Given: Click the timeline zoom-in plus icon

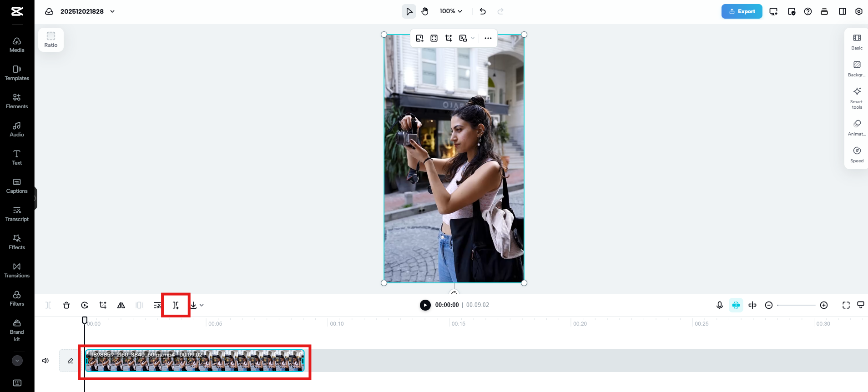Looking at the screenshot, I should coord(823,305).
